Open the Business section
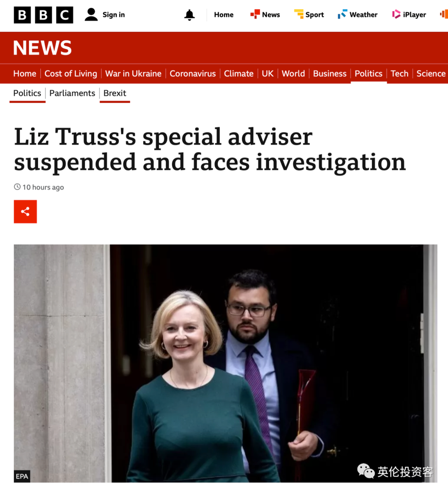The height and width of the screenshot is (492, 448). pyautogui.click(x=330, y=74)
